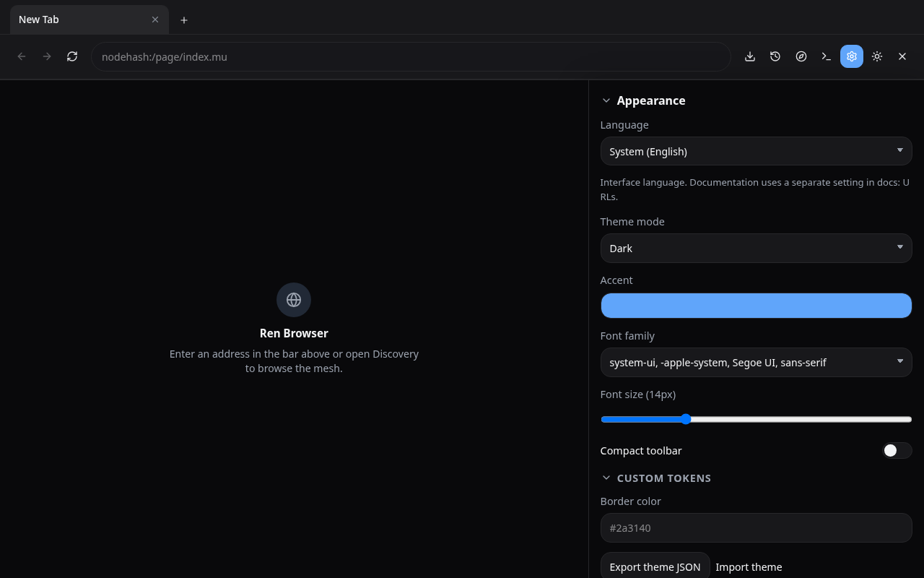Image resolution: width=924 pixels, height=578 pixels.
Task: Click the Import theme link
Action: click(x=749, y=567)
